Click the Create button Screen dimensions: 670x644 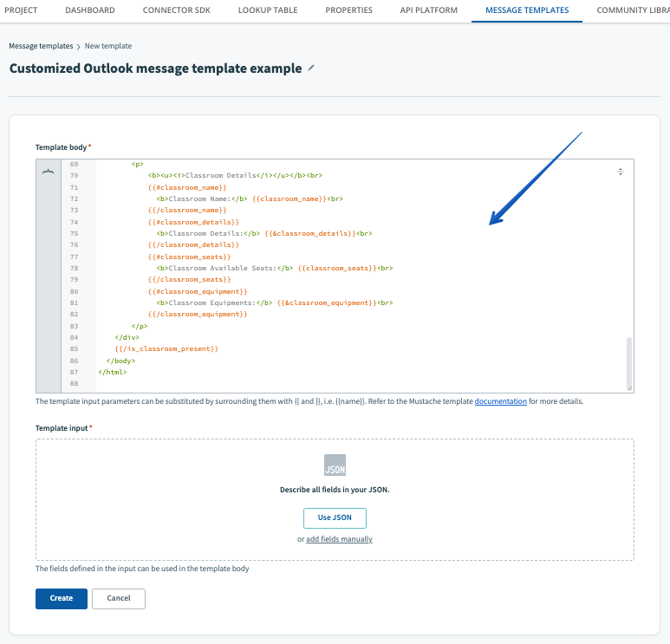(62, 598)
